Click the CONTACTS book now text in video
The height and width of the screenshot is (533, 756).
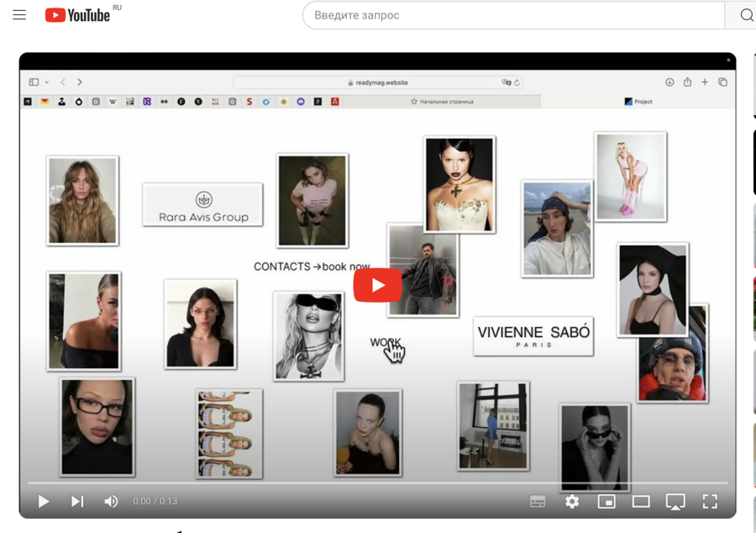click(x=311, y=266)
